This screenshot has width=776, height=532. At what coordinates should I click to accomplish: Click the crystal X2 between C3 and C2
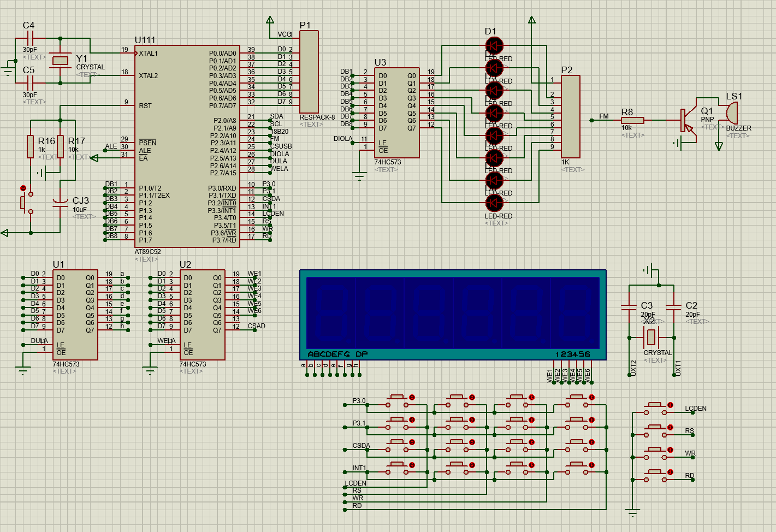(x=650, y=338)
